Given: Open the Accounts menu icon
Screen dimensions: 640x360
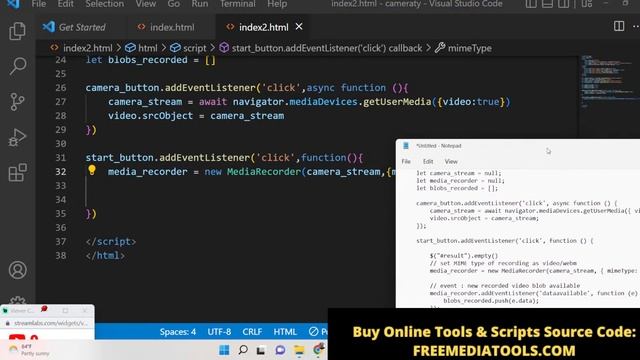Looking at the screenshot, I should [18, 270].
